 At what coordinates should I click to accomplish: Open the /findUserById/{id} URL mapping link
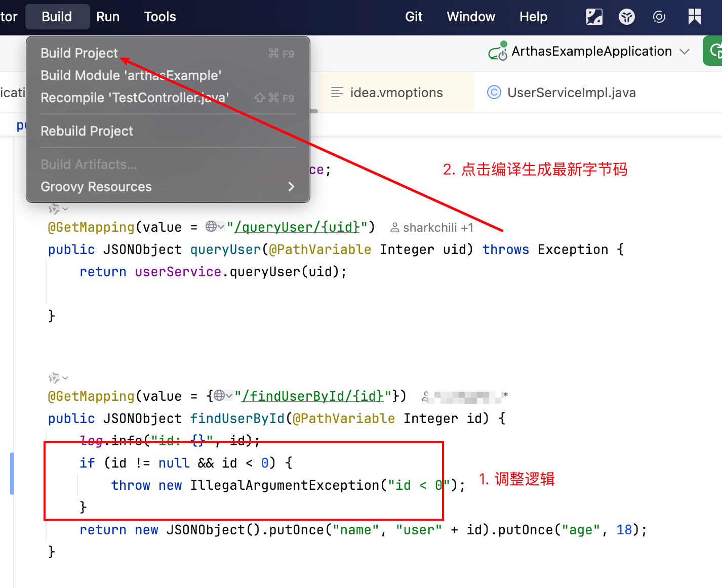(313, 396)
